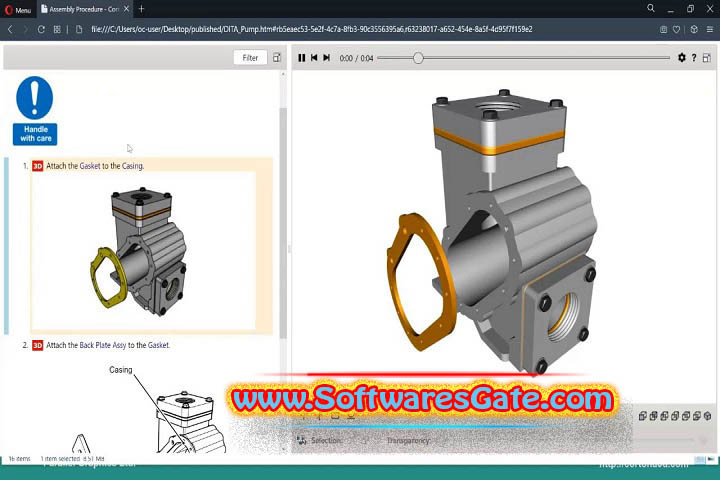720x480 pixels.
Task: Click the red 3D icon of step 1
Action: pos(38,166)
